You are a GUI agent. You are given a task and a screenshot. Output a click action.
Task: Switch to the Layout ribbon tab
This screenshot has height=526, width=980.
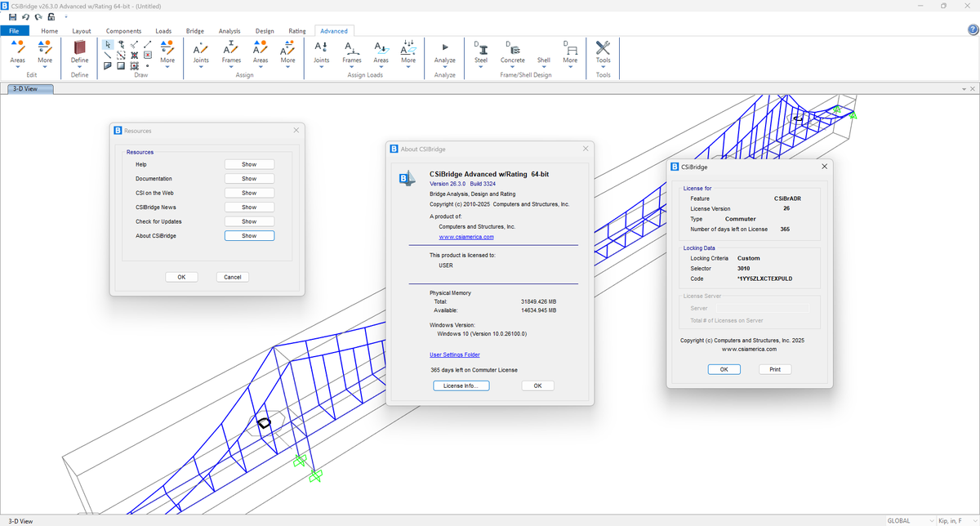click(82, 31)
